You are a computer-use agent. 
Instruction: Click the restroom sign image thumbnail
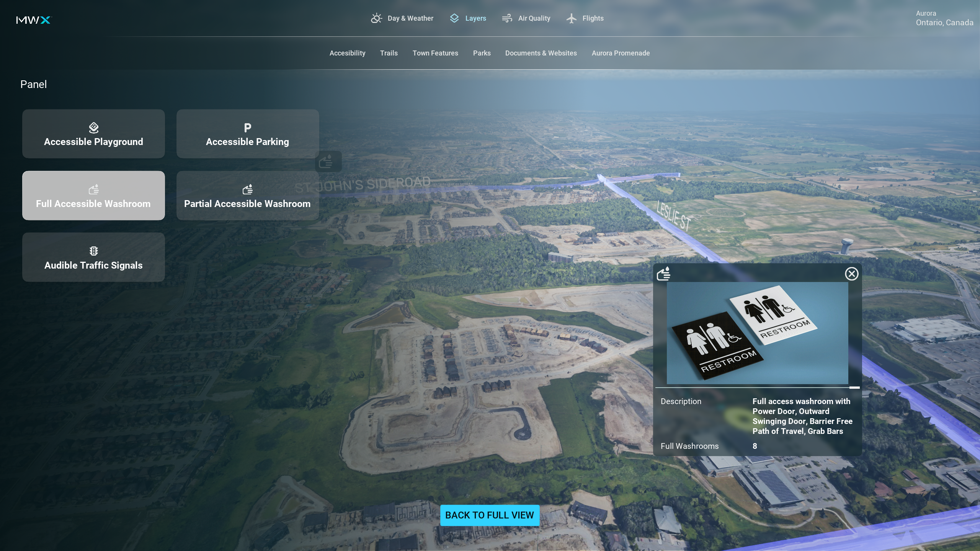(757, 333)
